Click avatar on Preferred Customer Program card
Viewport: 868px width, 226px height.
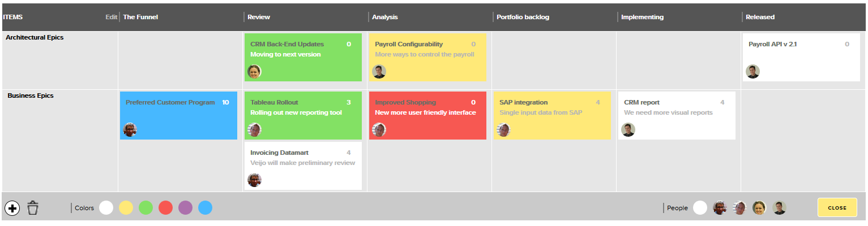click(130, 130)
